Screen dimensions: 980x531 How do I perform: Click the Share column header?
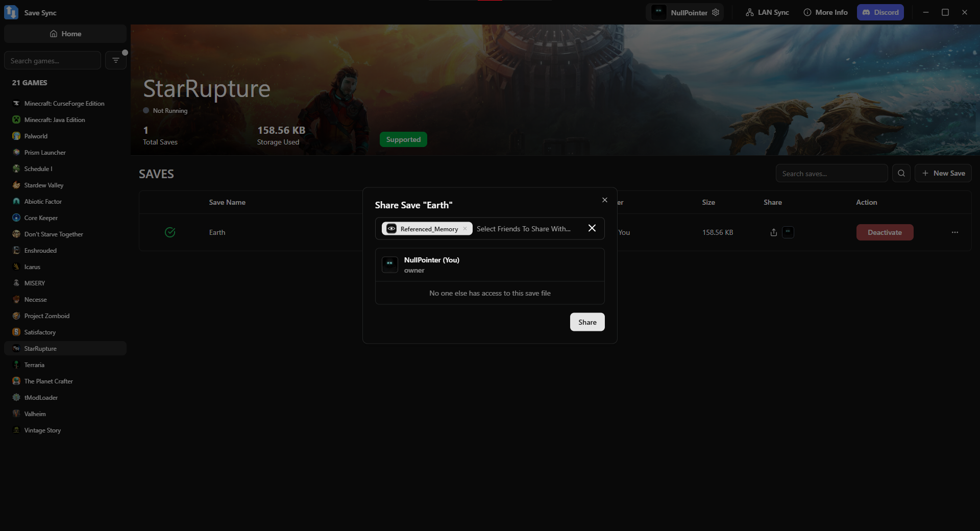(x=773, y=202)
